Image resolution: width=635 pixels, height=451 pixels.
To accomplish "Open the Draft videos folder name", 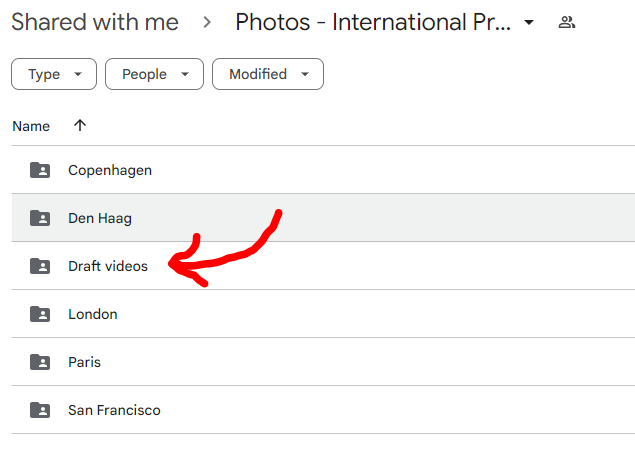I will pos(108,266).
